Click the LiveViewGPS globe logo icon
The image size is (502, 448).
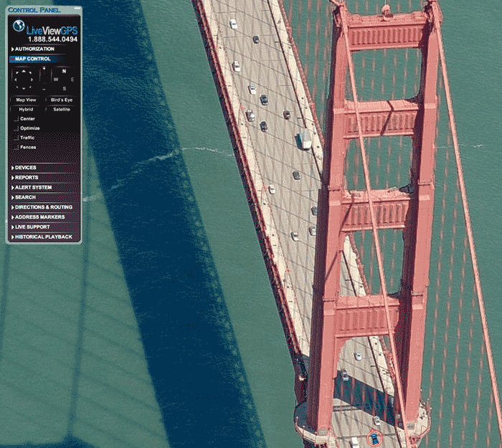19,25
